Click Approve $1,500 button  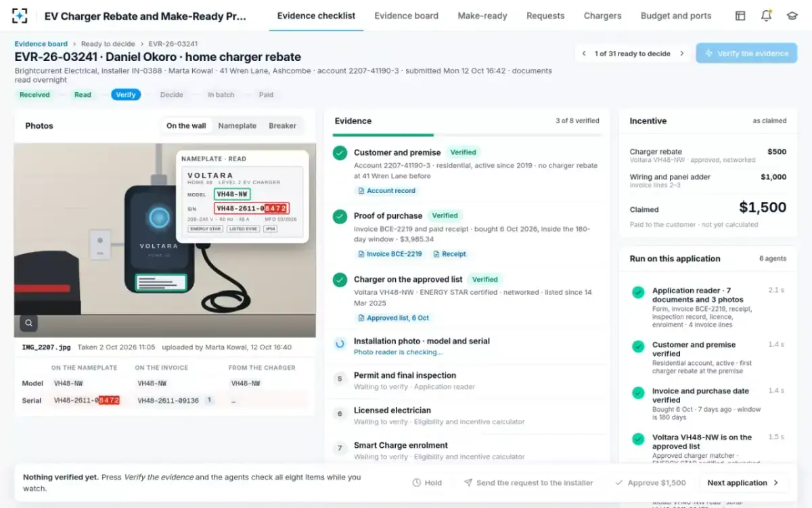point(650,483)
